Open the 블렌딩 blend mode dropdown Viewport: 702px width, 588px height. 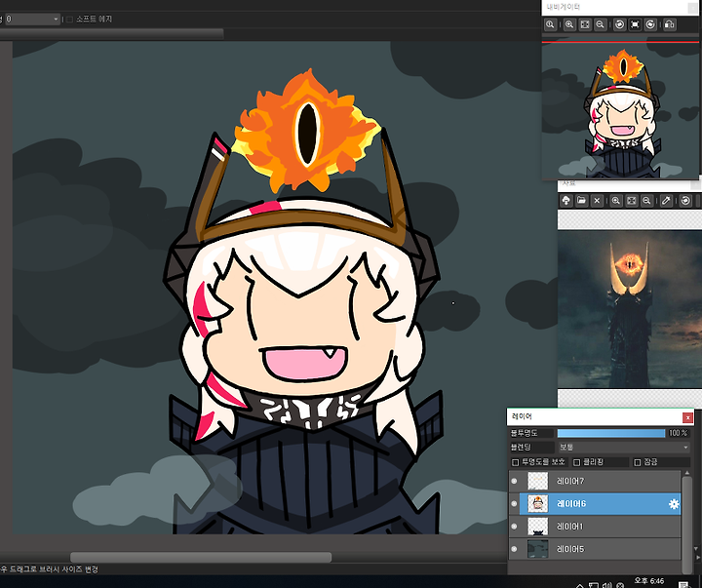623,447
